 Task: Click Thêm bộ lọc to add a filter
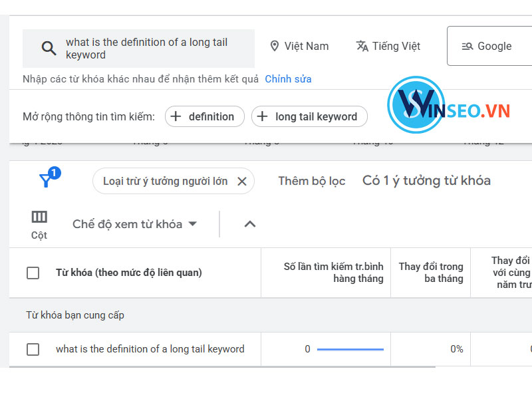point(312,180)
